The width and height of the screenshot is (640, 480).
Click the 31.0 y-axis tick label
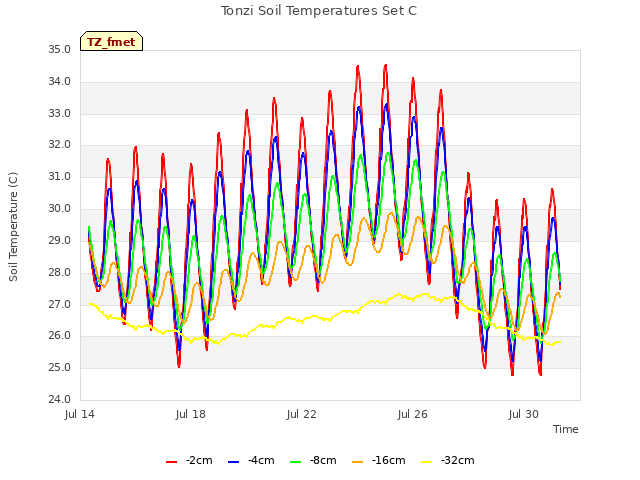coord(60,177)
